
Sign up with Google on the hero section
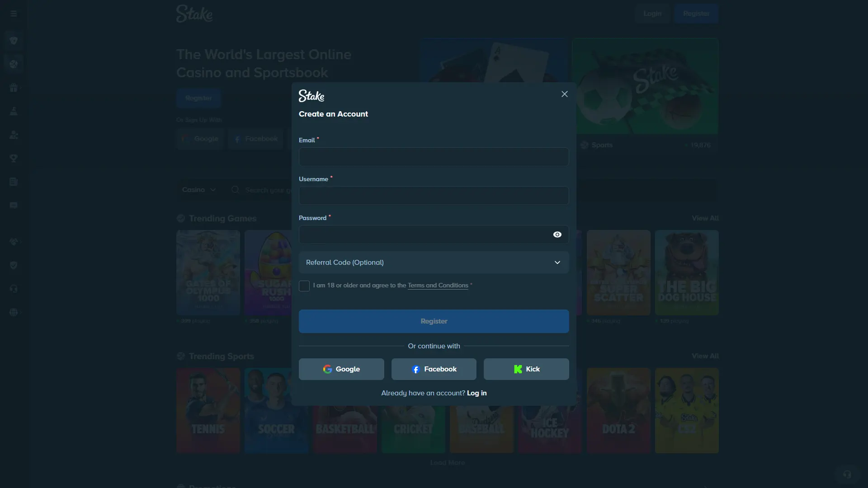tap(200, 139)
